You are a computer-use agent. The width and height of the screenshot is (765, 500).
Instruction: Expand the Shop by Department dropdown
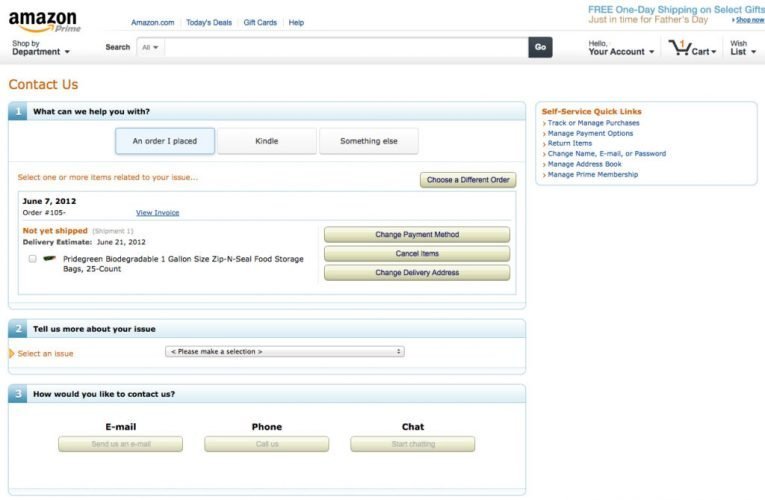tap(41, 48)
